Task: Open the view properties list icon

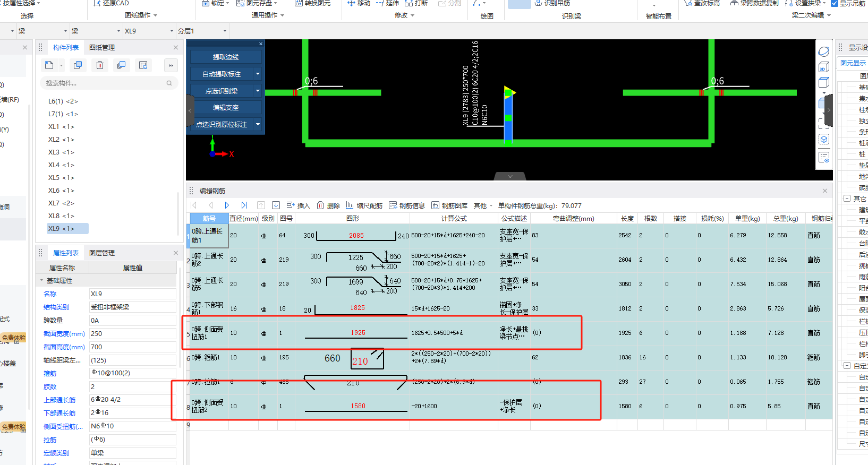Action: 824,157
